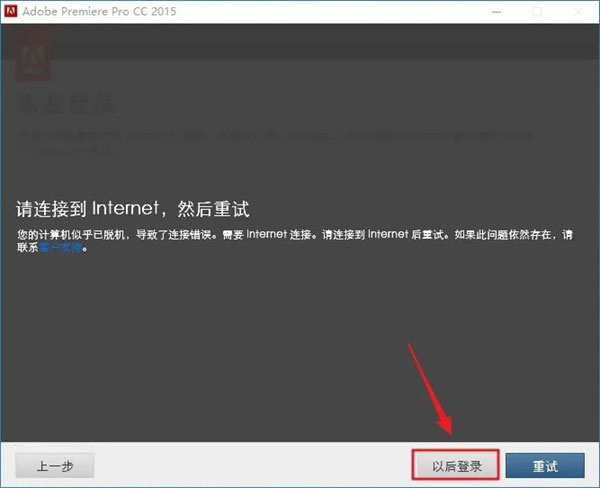This screenshot has width=600, height=488.
Task: Click the heading 请连接到 Internet，然后重试
Action: click(x=132, y=209)
